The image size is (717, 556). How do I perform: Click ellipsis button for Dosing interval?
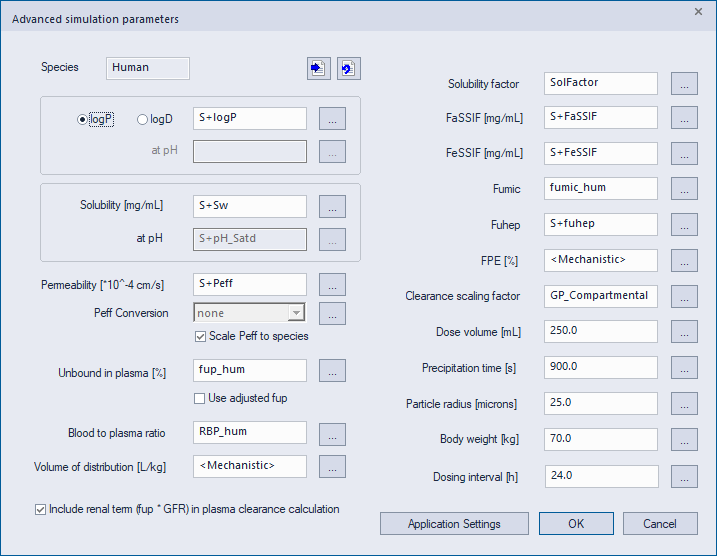pyautogui.click(x=685, y=476)
